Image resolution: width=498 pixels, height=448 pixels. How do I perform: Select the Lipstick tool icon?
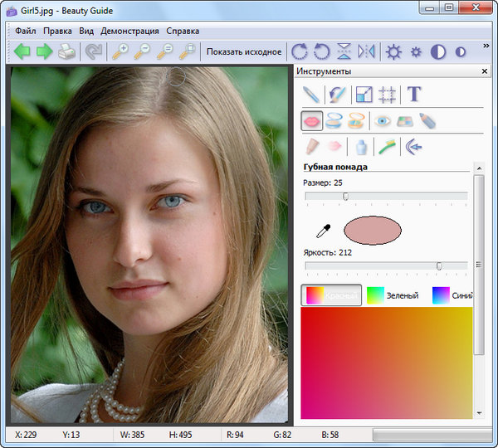point(312,121)
